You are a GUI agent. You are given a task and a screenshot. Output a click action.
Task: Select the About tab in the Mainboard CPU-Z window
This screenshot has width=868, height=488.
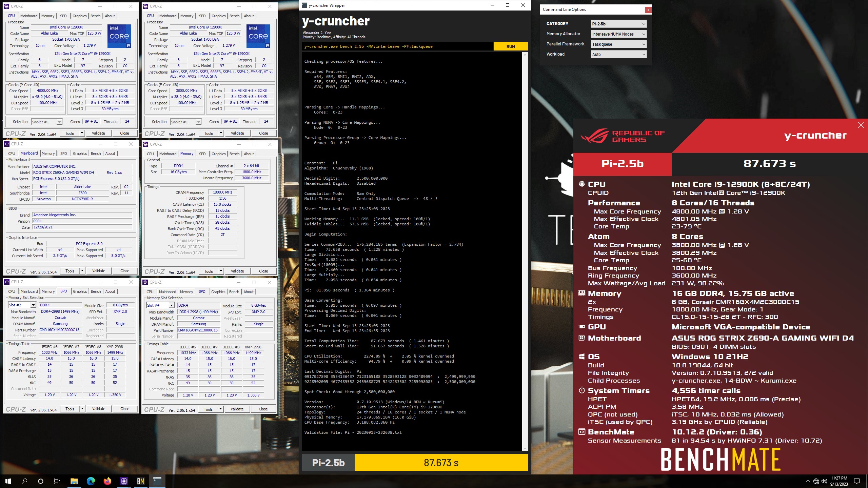(x=110, y=154)
